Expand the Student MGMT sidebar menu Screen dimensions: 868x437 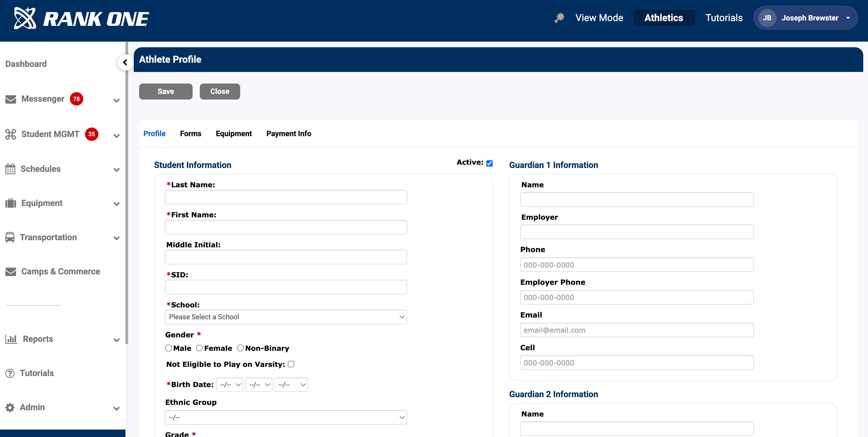(x=117, y=136)
